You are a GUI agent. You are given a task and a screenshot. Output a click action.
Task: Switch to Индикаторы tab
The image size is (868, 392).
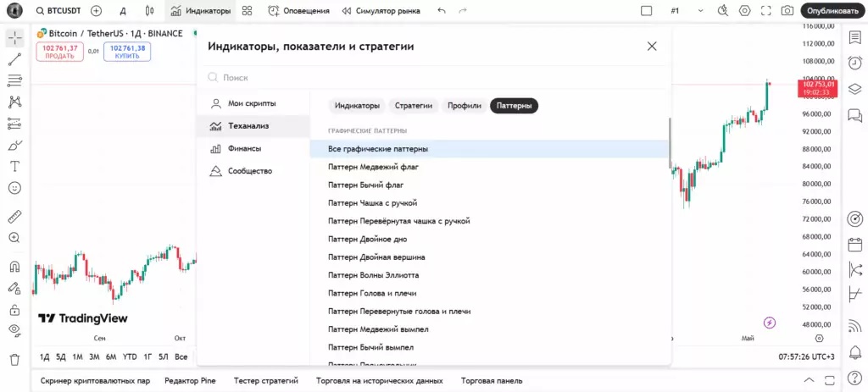tap(357, 106)
